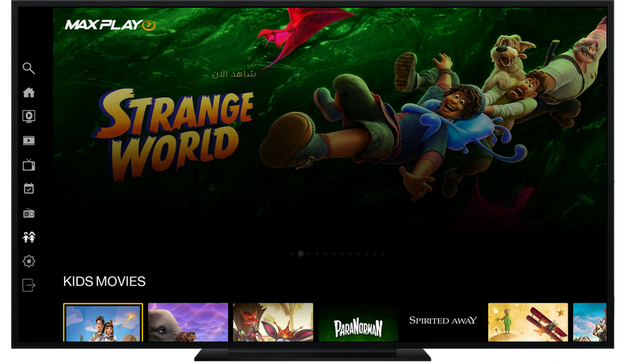The height and width of the screenshot is (364, 629).
Task: Open the kids section icon
Action: 29,237
